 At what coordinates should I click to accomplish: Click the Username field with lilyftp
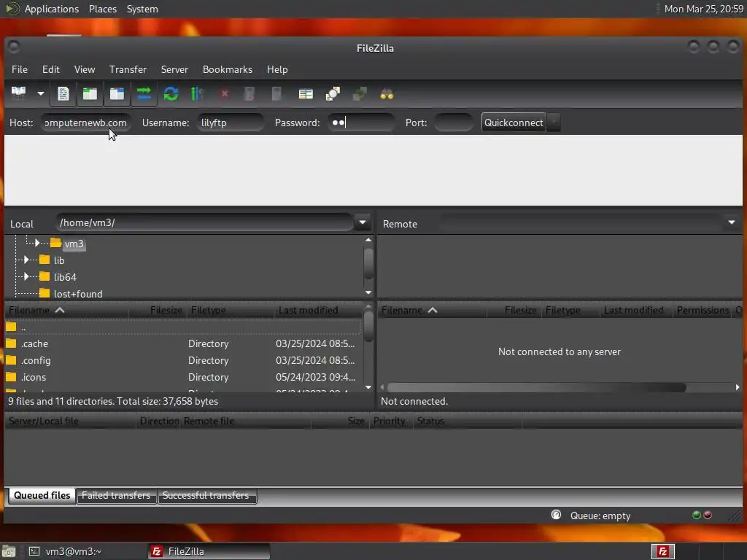(x=231, y=122)
